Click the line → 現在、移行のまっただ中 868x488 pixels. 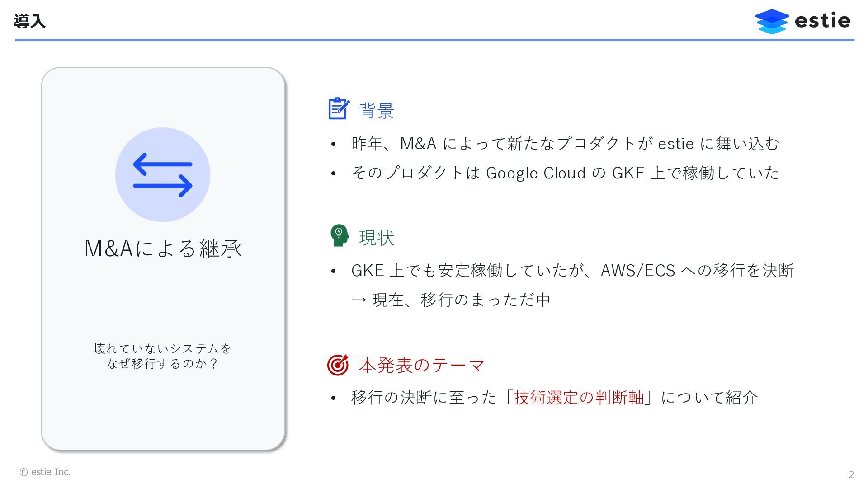pos(451,300)
